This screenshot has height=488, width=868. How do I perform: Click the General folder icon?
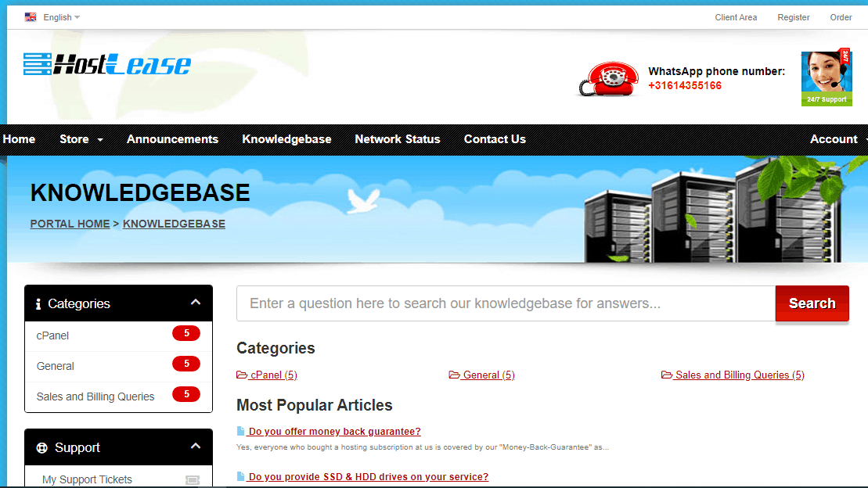[x=455, y=375]
